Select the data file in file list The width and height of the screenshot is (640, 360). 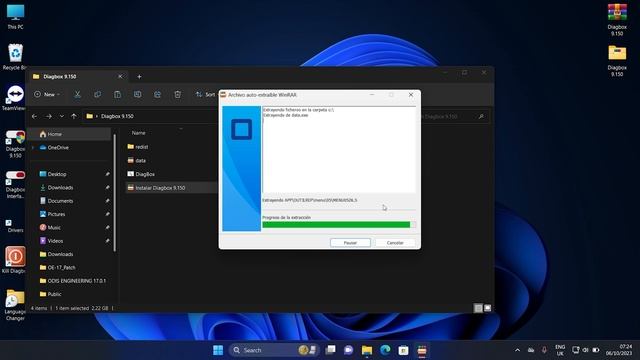click(140, 161)
